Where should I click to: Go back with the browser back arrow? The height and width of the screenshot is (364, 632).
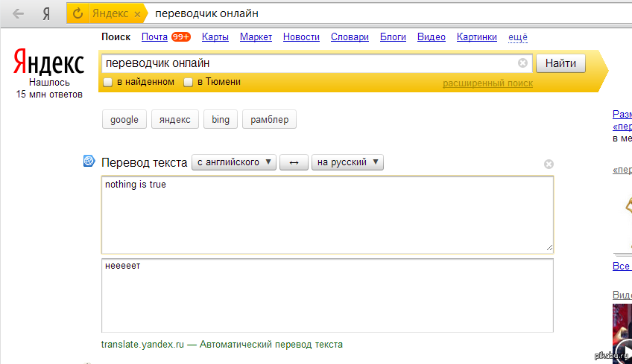(x=18, y=13)
